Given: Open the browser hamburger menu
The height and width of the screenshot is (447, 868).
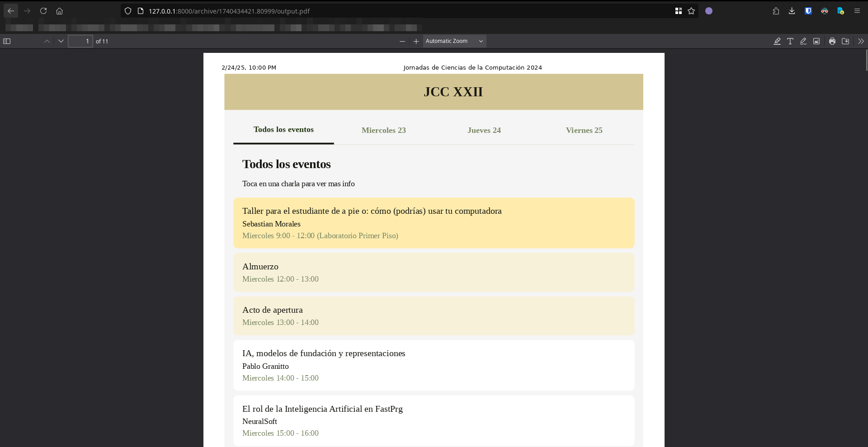Looking at the screenshot, I should point(857,11).
